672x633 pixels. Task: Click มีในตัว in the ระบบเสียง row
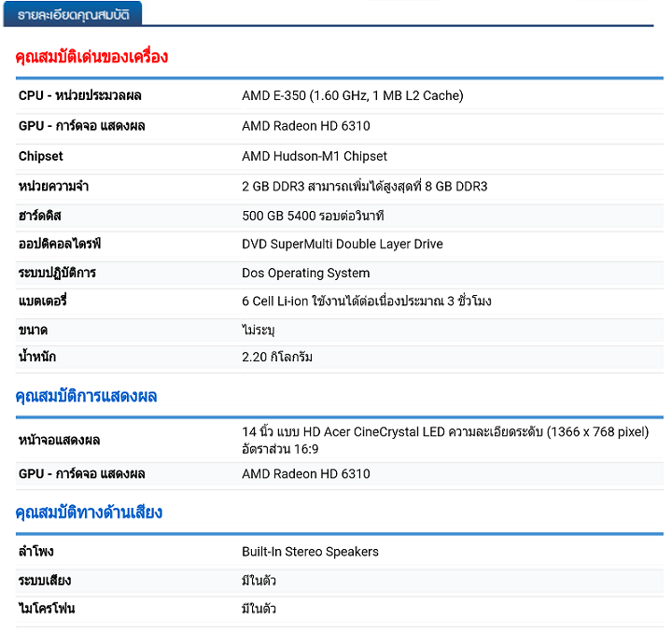tap(259, 581)
